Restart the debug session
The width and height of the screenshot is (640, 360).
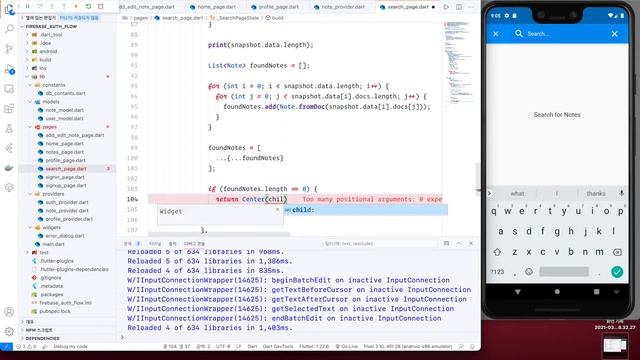tap(88, 7)
